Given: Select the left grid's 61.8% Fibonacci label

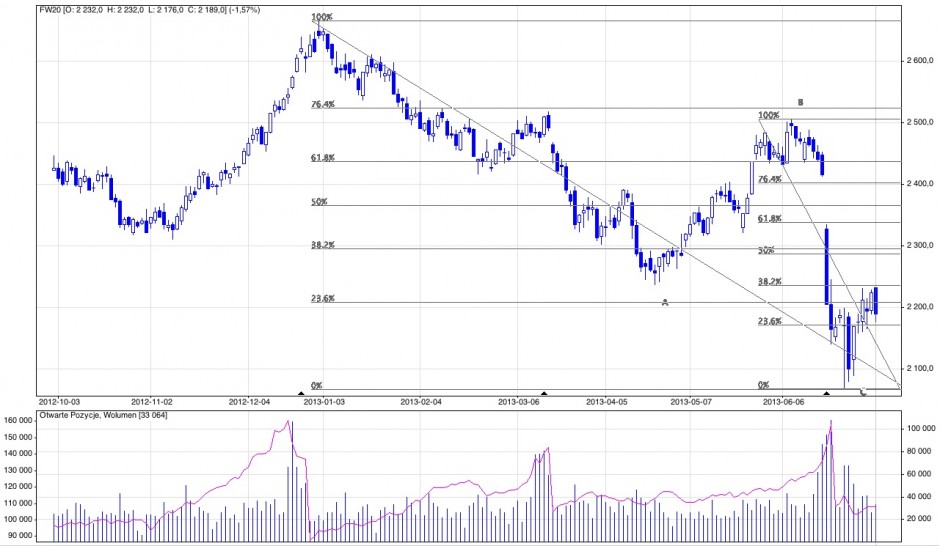Looking at the screenshot, I should tap(323, 158).
